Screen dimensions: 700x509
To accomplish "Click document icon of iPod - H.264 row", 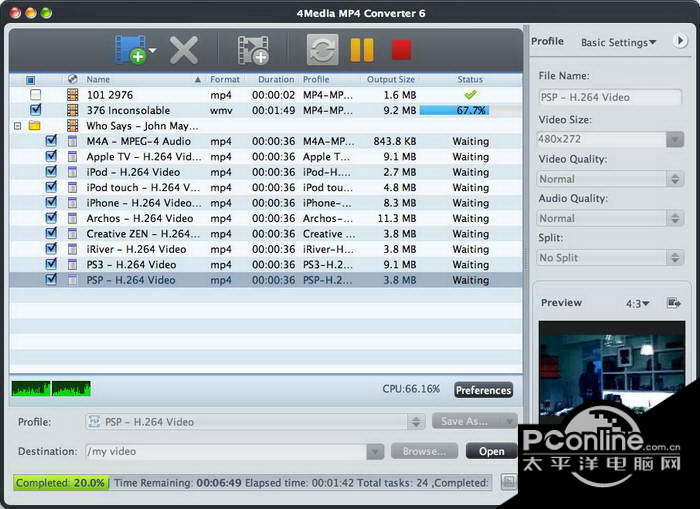I will (x=72, y=172).
